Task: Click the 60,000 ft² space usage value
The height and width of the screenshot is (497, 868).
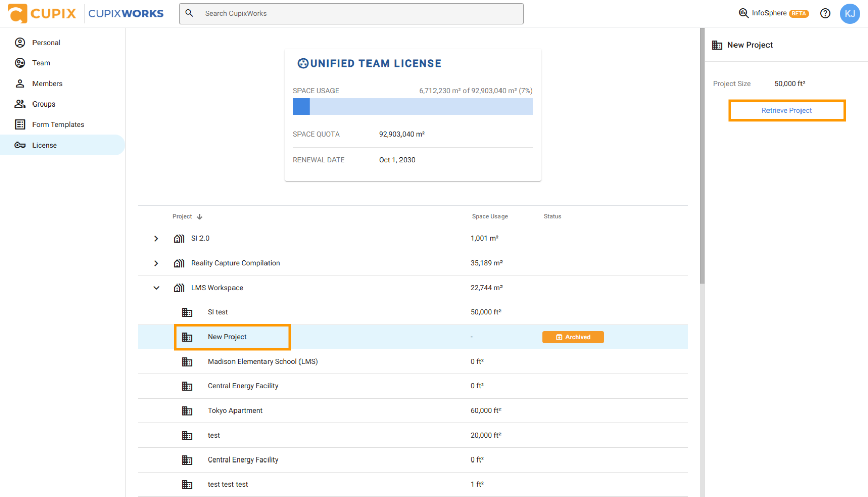Action: (486, 411)
